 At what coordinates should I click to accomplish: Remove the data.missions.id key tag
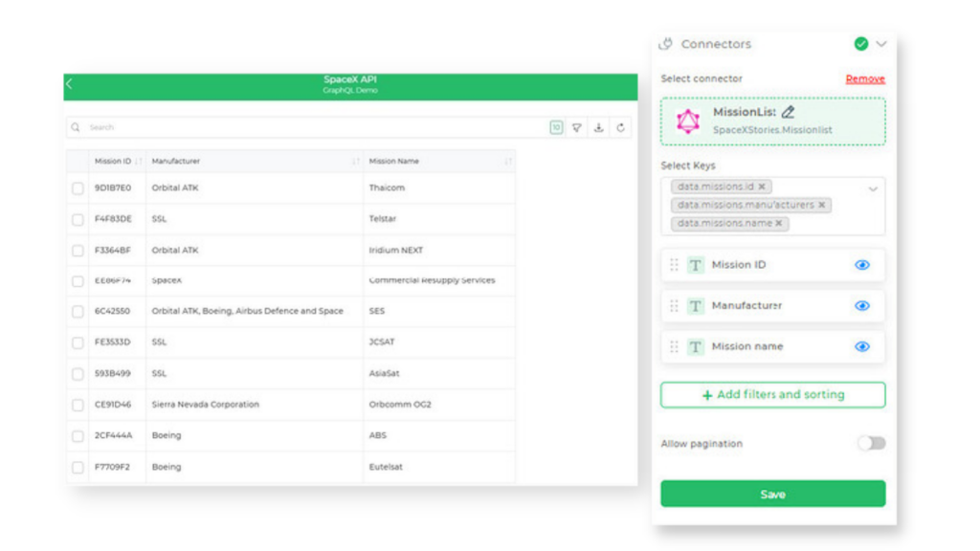pos(762,187)
